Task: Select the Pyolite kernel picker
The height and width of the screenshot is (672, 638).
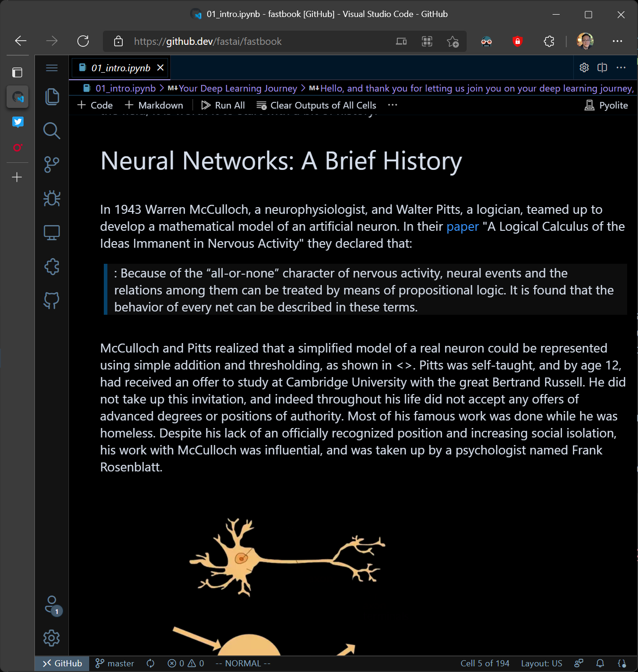Action: click(606, 105)
